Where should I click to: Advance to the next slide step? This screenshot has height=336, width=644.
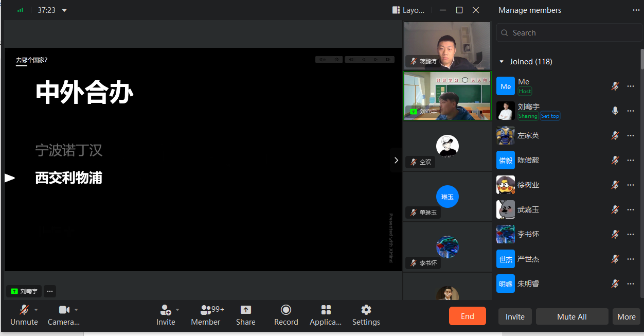376,60
